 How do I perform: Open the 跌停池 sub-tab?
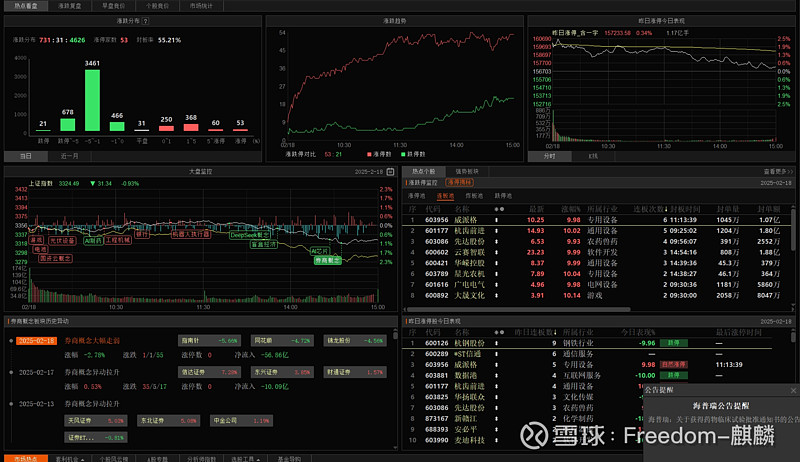503,196
